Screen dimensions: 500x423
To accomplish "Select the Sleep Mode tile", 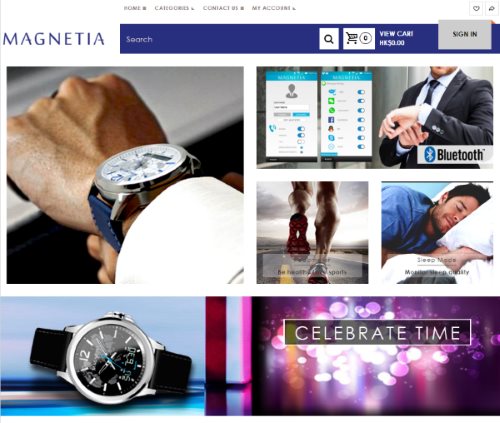I will coord(437,232).
